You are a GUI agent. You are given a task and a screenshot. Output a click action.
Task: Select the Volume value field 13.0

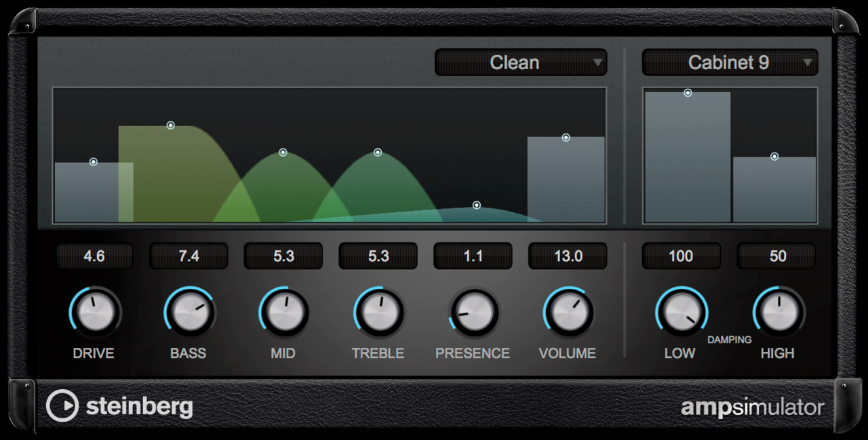point(568,256)
